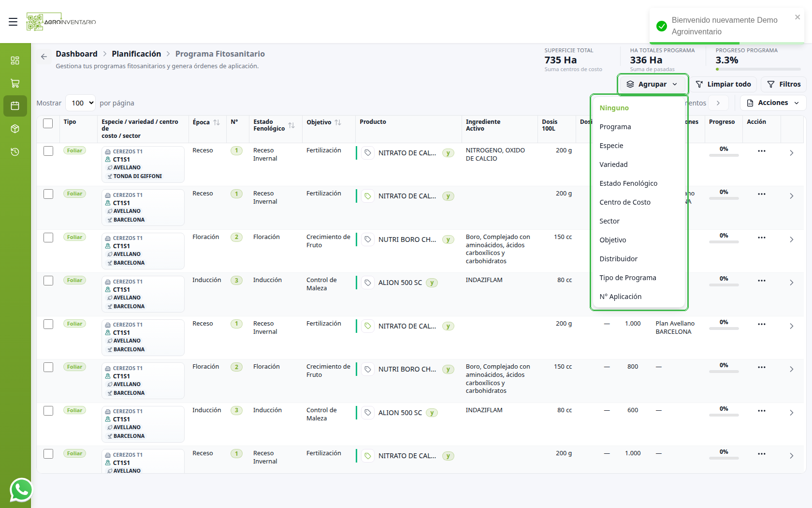
Task: Open three-dots actions for TONDA DI GIFFONI row
Action: click(762, 151)
